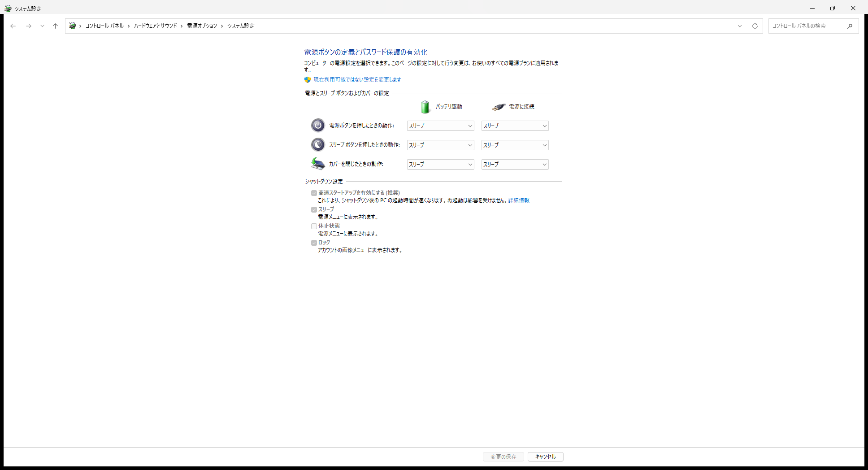The image size is (868, 470).
Task: Open sleep button action dropdown for battery
Action: (440, 145)
